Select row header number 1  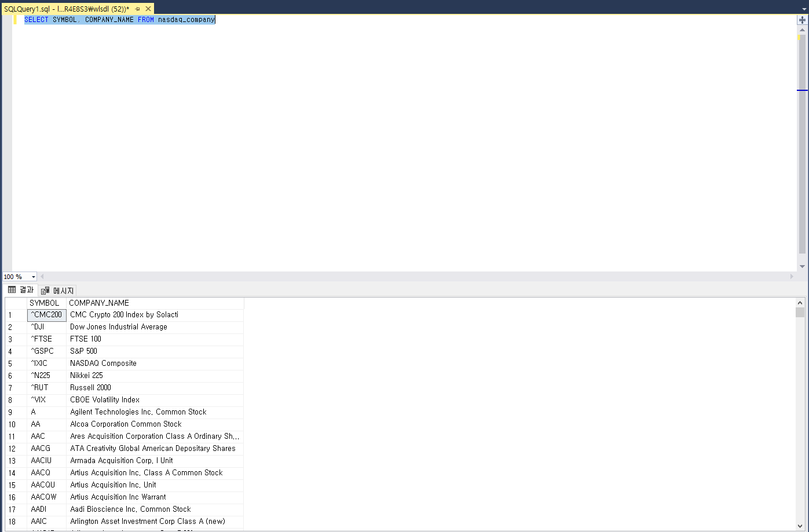pos(16,315)
